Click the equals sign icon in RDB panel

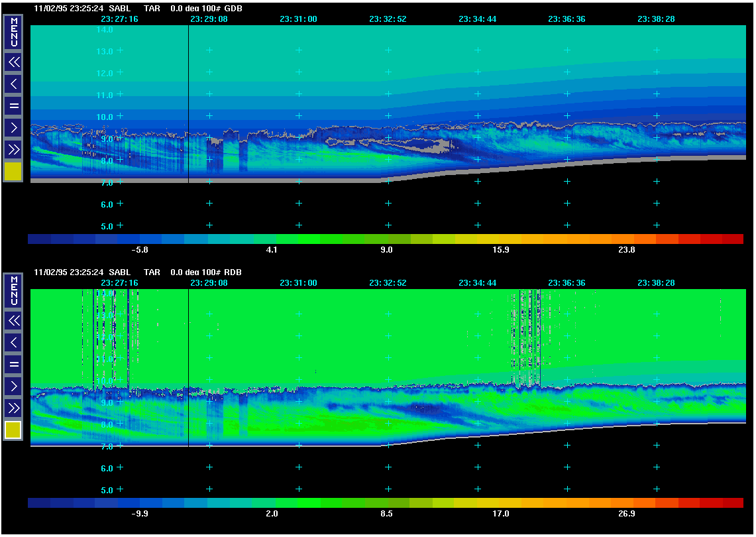tap(13, 364)
